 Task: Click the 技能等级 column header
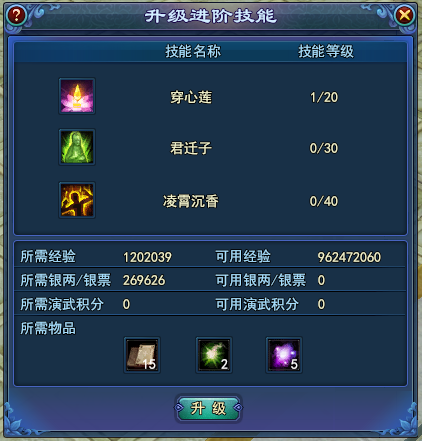coord(326,51)
